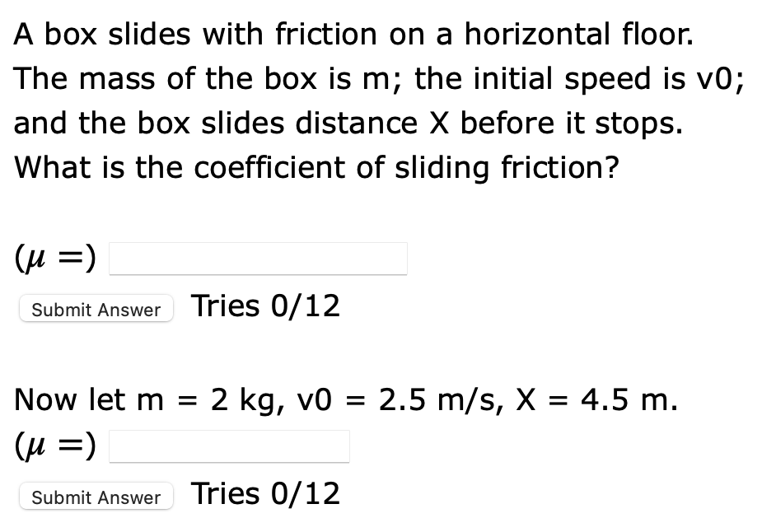Image resolution: width=776 pixels, height=532 pixels.
Task: Click the (μ =) label next to second field
Action: (54, 444)
